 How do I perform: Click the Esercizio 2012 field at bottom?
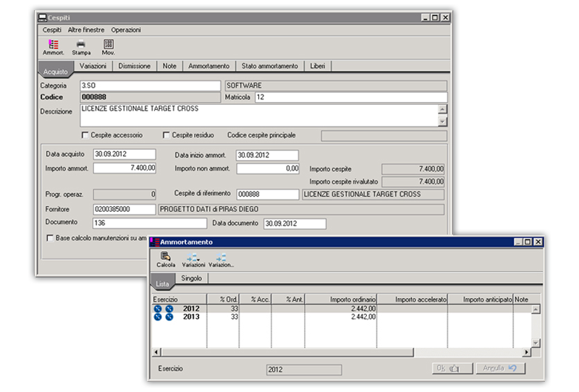point(304,370)
